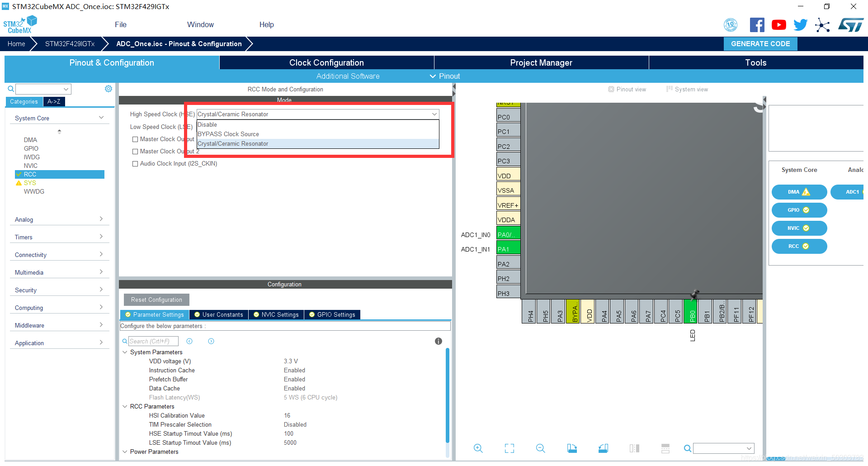The height and width of the screenshot is (466, 868).
Task: Click the pin search magnifier icon
Action: tap(687, 448)
